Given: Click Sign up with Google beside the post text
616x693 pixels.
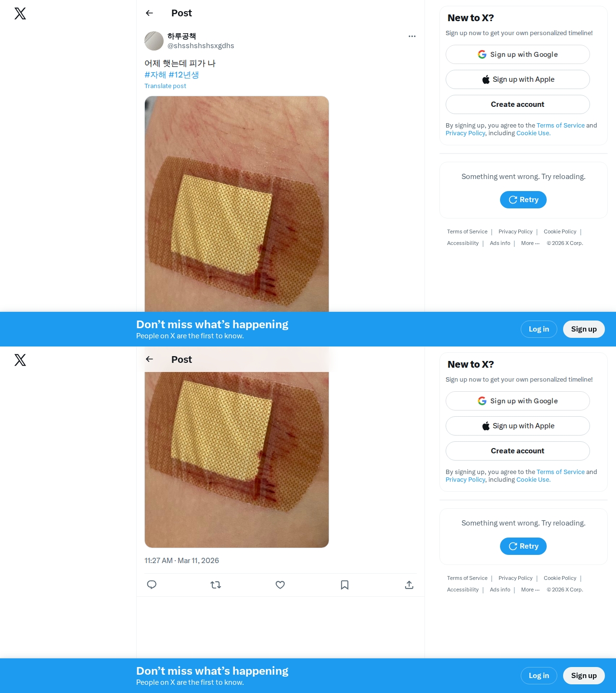Looking at the screenshot, I should tap(518, 54).
